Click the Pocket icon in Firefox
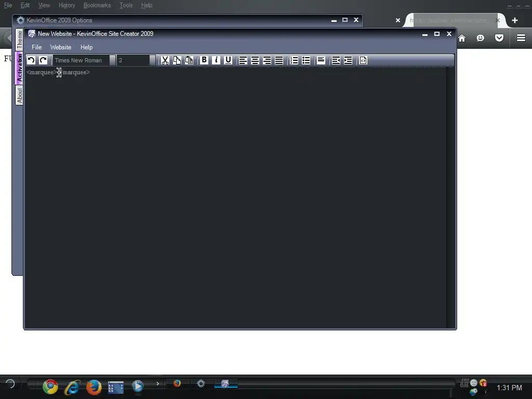Screen dimensions: 532x399 tap(499, 38)
